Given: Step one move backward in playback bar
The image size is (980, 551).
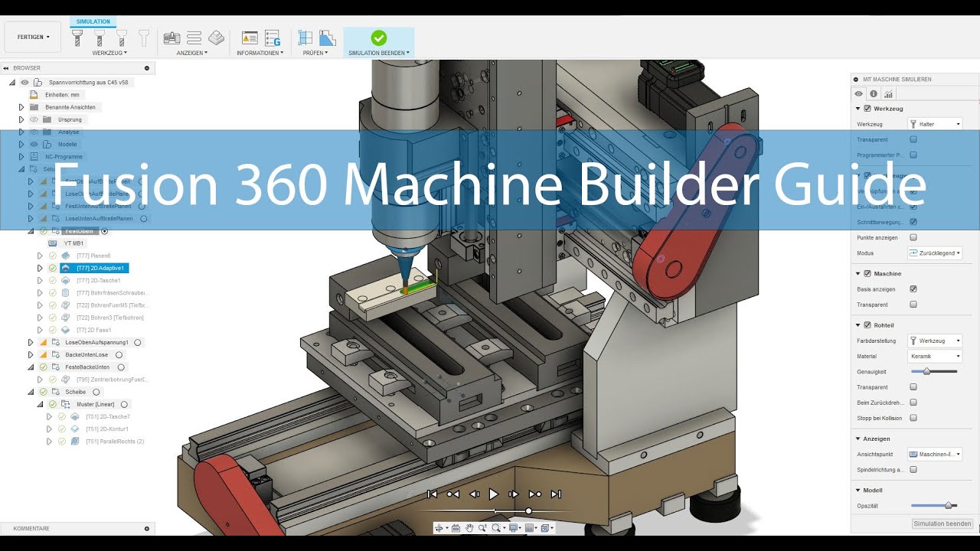Looking at the screenshot, I should click(474, 494).
